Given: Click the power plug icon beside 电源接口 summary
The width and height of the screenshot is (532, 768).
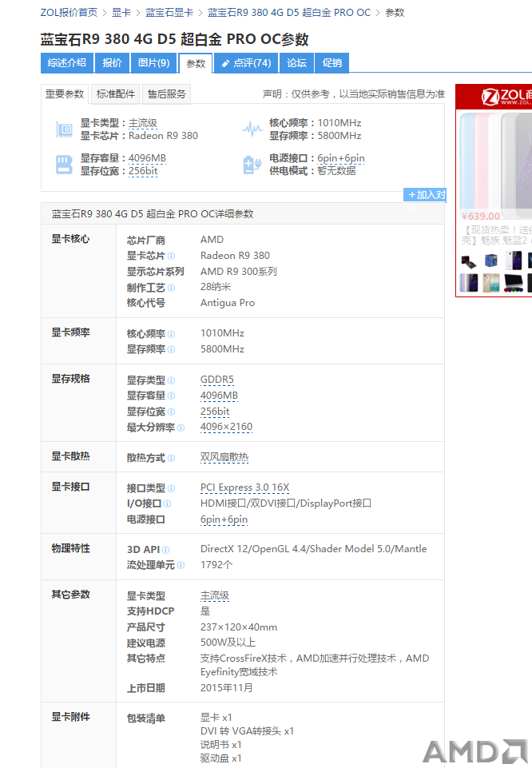Looking at the screenshot, I should (252, 165).
